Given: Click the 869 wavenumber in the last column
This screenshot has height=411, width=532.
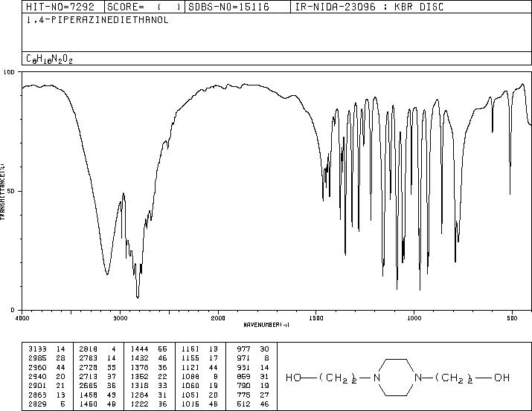Looking at the screenshot, I should pyautogui.click(x=243, y=376).
